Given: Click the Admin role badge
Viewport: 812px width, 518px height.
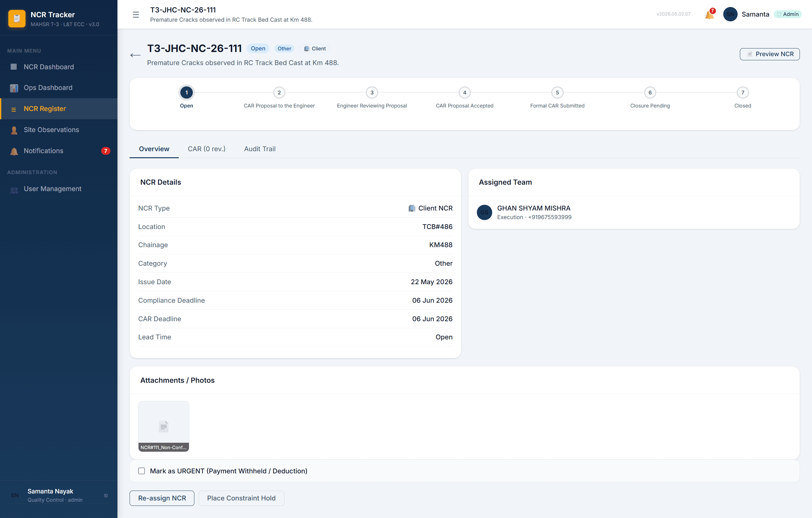Looking at the screenshot, I should 787,14.
